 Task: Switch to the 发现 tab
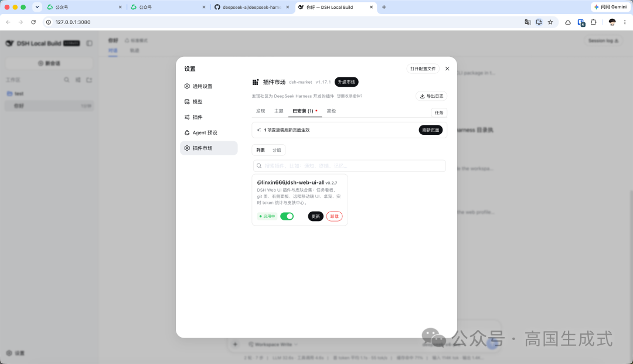pos(260,111)
